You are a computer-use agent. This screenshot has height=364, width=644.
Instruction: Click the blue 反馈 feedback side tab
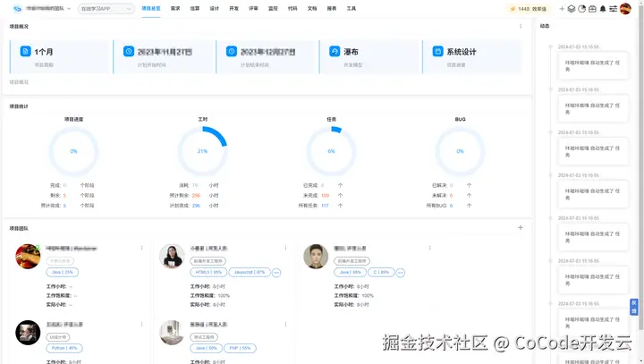(634, 307)
